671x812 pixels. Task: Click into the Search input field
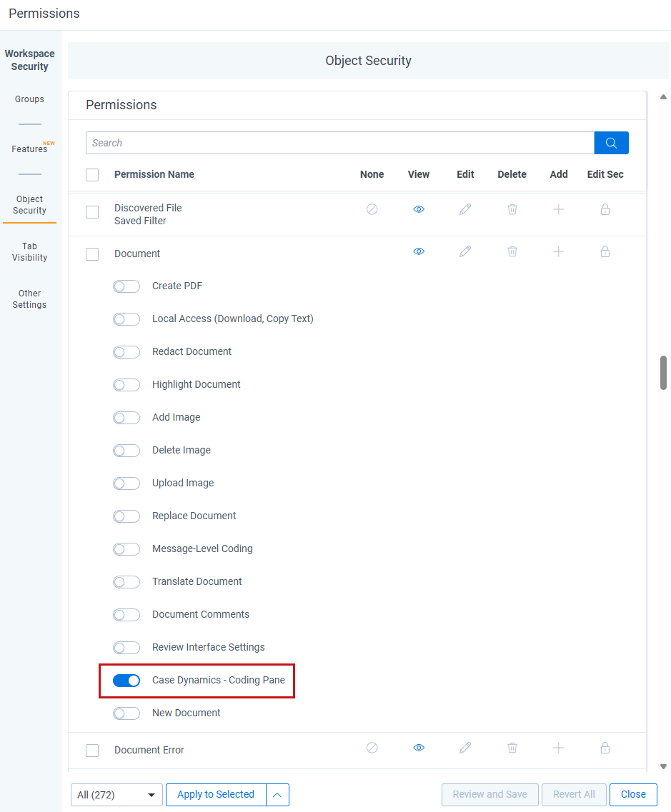click(340, 143)
